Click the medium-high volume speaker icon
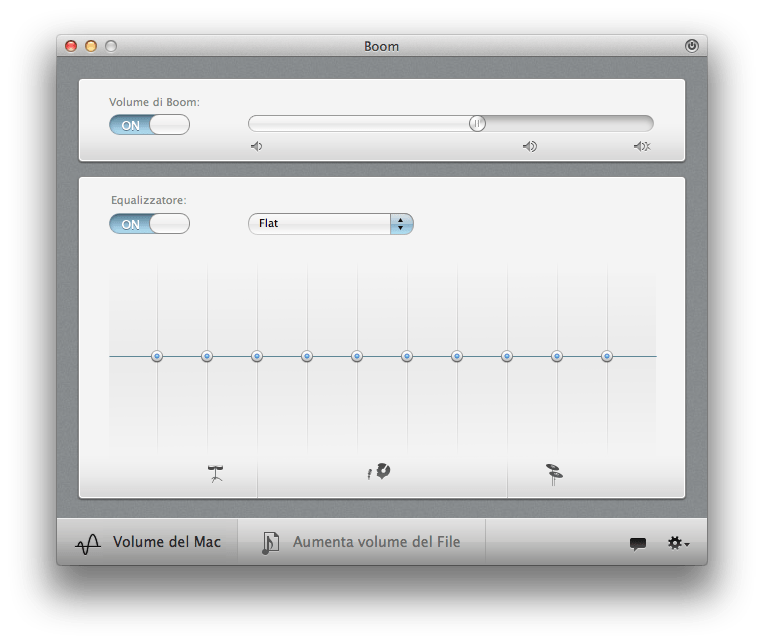This screenshot has width=764, height=644. pyautogui.click(x=530, y=146)
